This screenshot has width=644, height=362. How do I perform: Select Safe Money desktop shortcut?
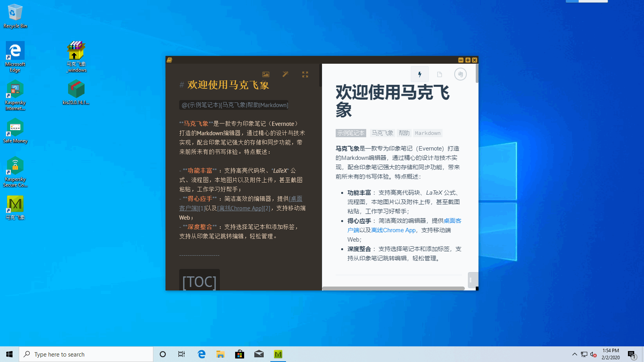pyautogui.click(x=15, y=131)
